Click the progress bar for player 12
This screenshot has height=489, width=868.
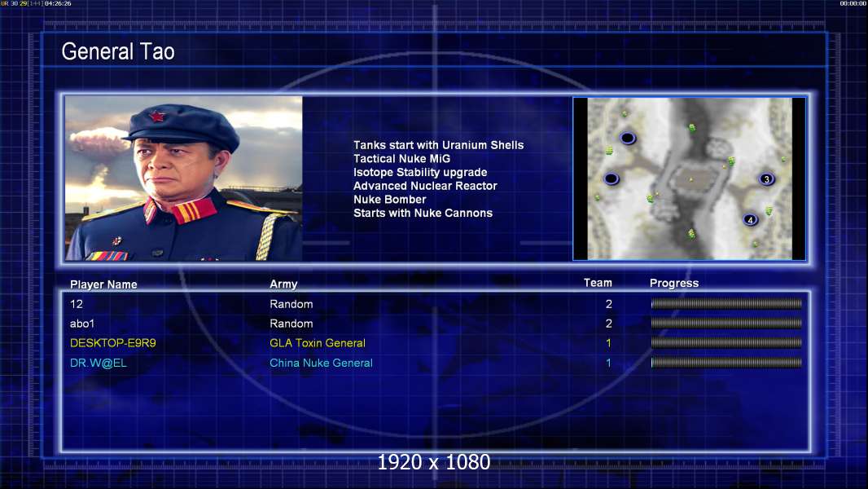point(726,303)
